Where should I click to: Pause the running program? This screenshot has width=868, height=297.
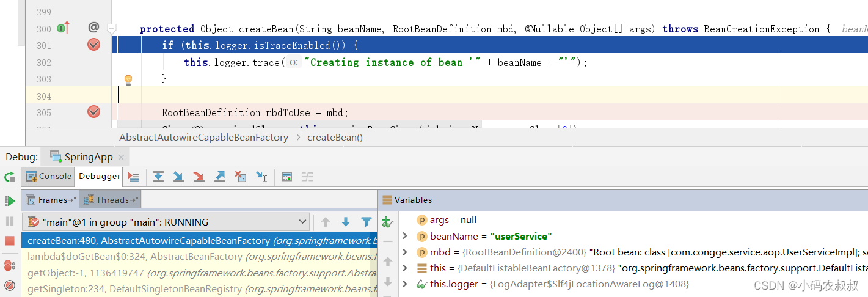click(10, 221)
